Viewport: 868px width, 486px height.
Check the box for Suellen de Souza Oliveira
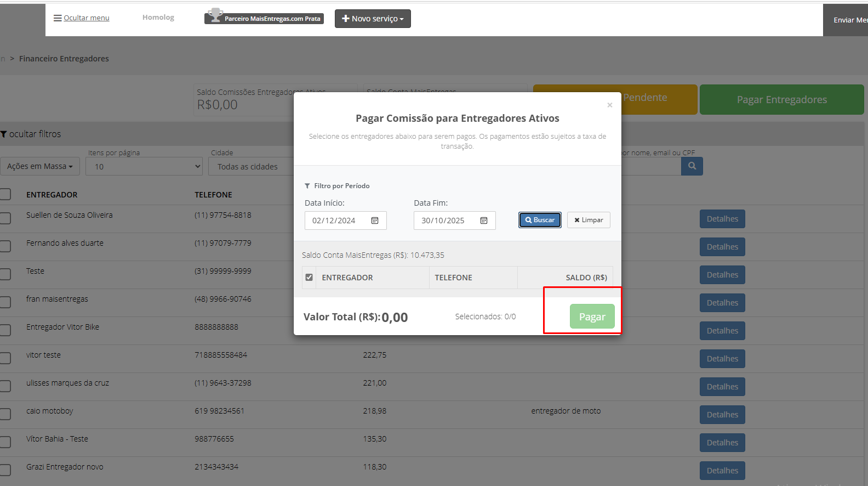(5, 218)
